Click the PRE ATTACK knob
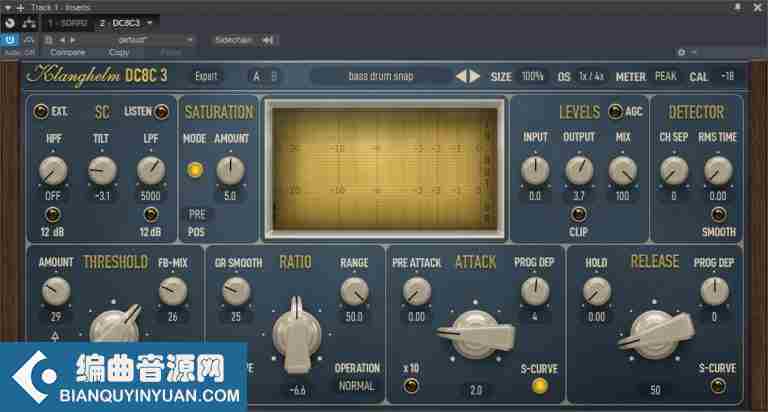 pos(416,291)
